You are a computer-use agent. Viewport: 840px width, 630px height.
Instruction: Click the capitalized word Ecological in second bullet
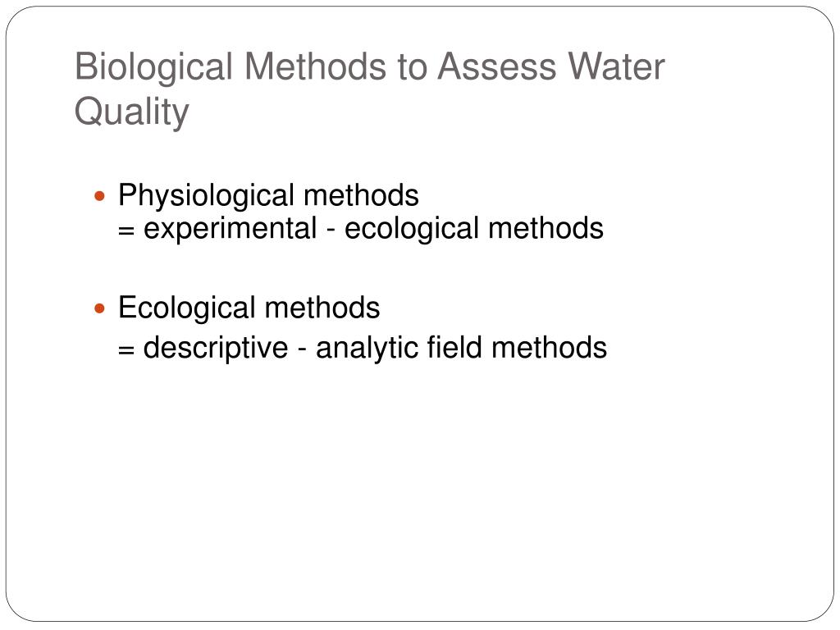point(187,308)
